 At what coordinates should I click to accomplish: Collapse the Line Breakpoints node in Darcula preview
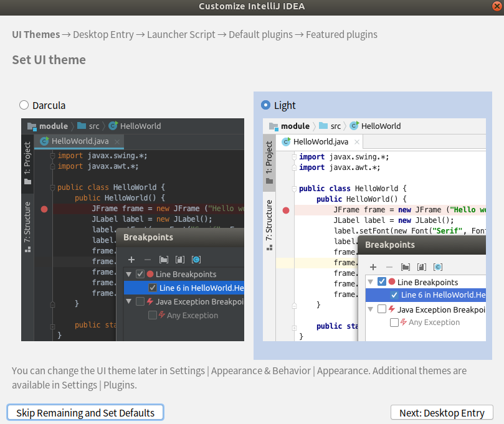129,275
